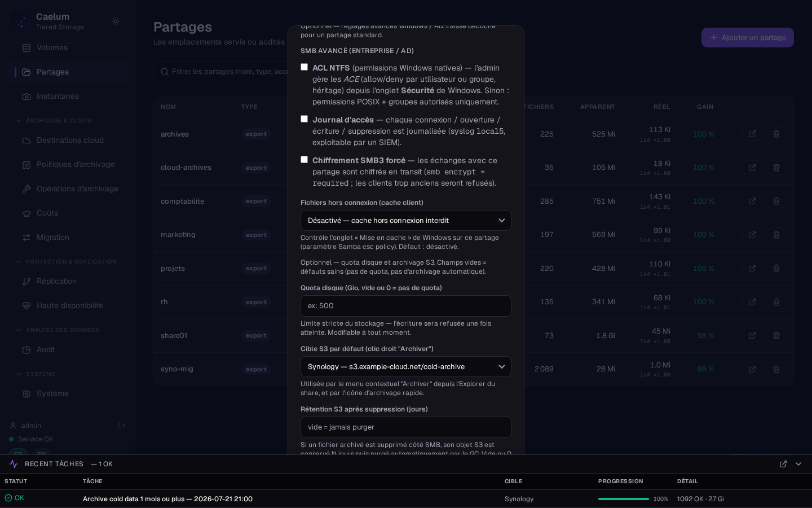Open the comptabilite share external-link icon
The image size is (812, 508).
(752, 202)
